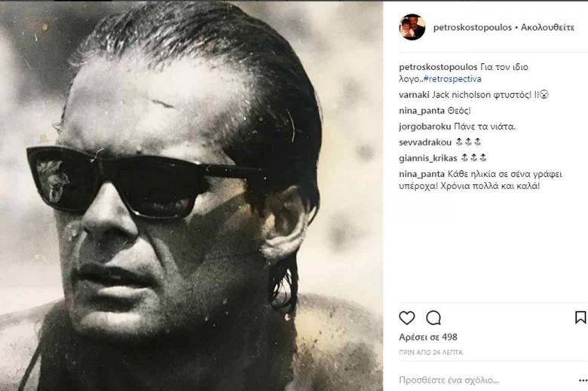Open sevvadrakou commenter profile
This screenshot has height=391, width=588.
(x=424, y=142)
